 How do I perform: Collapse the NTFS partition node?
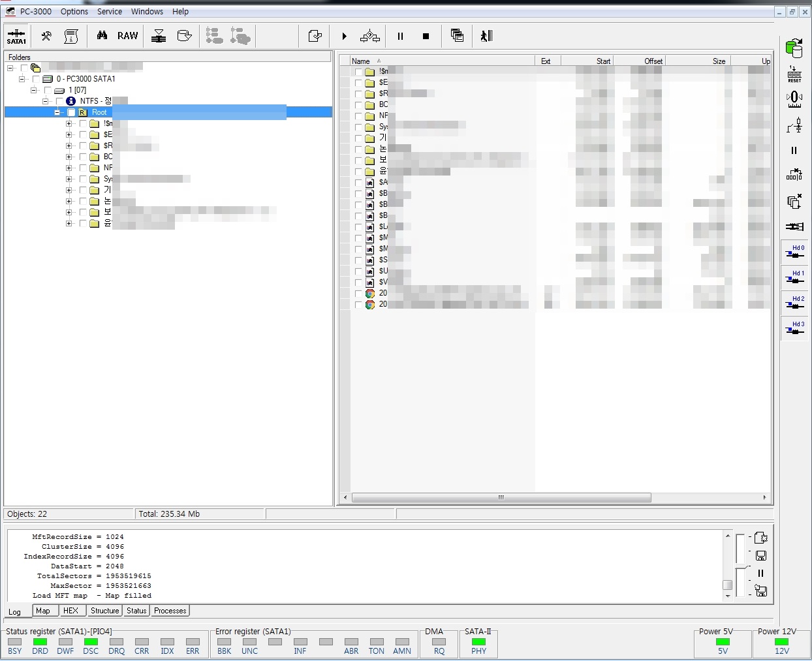(45, 101)
